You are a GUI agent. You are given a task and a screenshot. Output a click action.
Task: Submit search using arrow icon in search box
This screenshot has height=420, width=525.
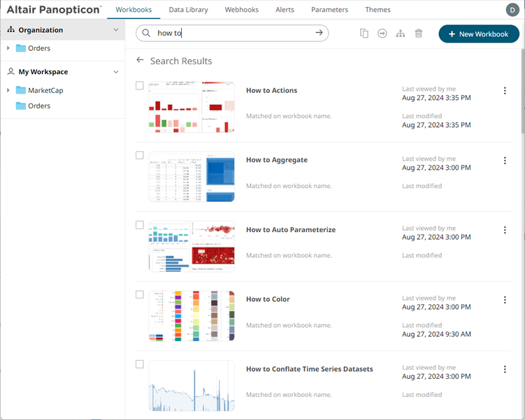tap(319, 33)
